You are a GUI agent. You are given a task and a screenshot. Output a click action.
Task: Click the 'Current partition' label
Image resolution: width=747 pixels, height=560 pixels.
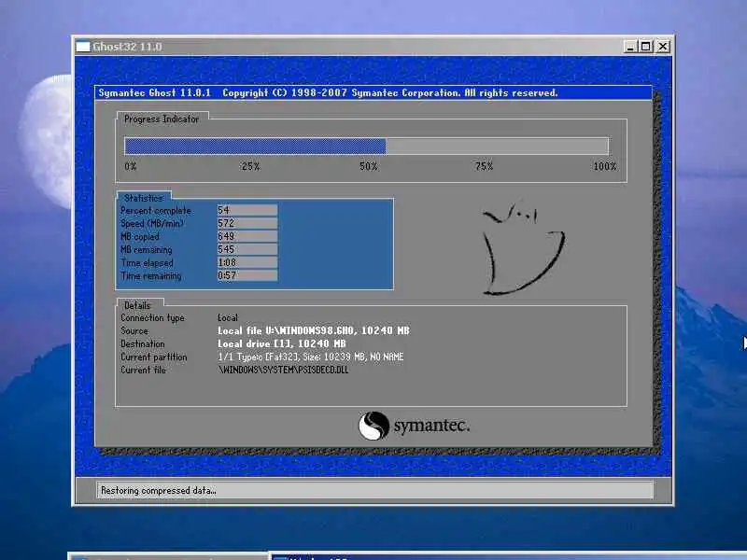tap(154, 357)
